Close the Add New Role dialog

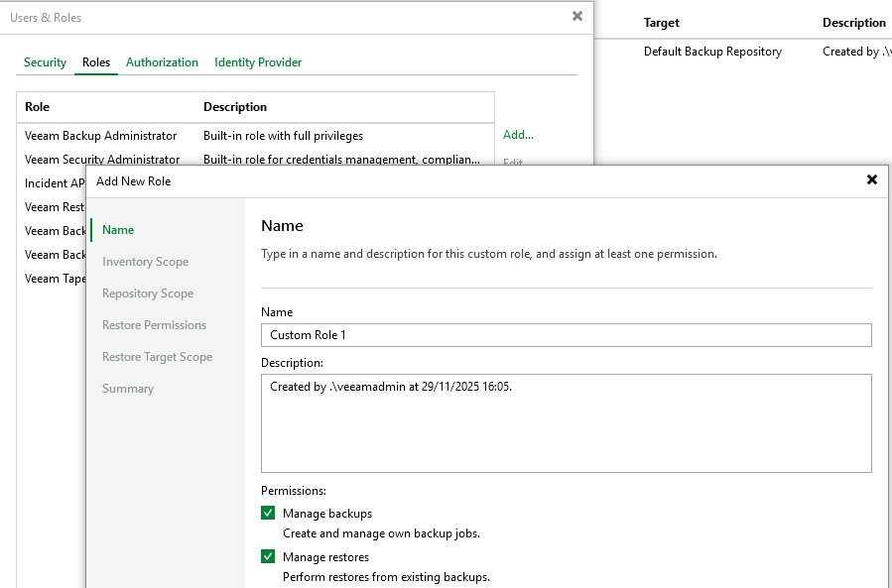[x=871, y=179]
